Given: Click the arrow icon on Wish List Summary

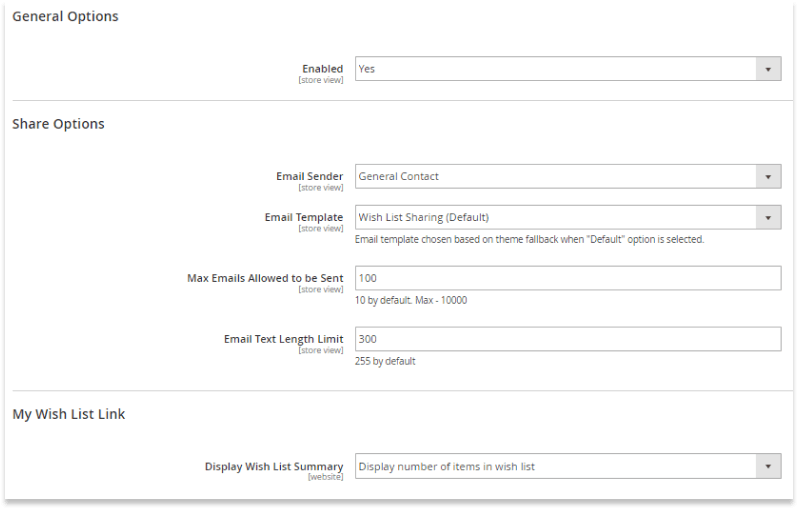Looking at the screenshot, I should pyautogui.click(x=768, y=466).
